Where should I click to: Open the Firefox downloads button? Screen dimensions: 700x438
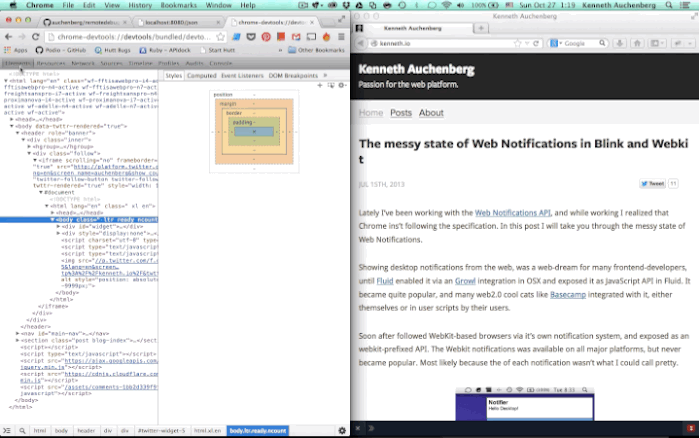click(x=620, y=43)
